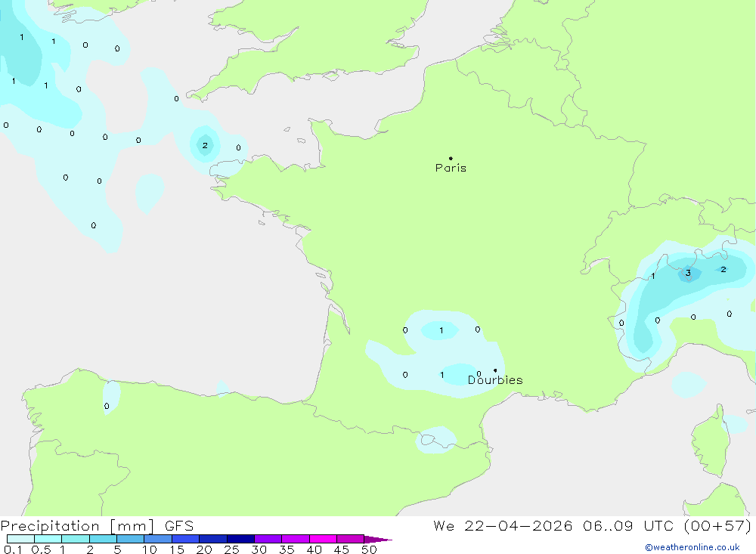Viewport: 756px width, 554px height.
Task: Click the '3' precipitation value on the map
Action: pos(688,273)
